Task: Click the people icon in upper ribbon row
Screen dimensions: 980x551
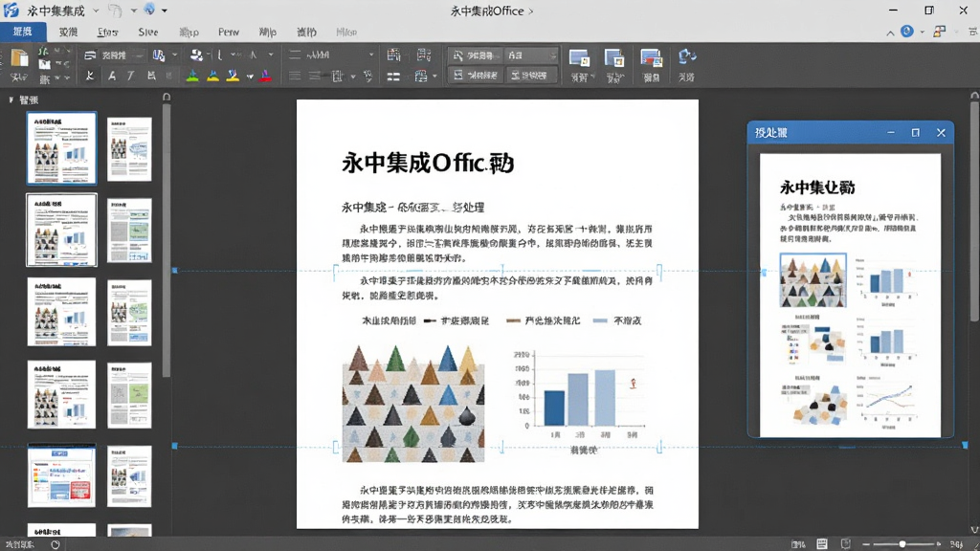Action: pos(196,55)
